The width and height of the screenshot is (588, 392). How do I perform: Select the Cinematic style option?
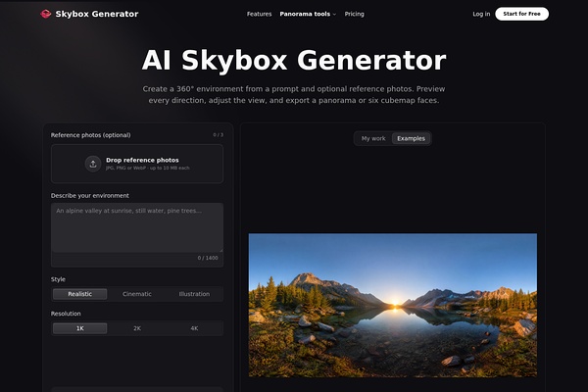(x=137, y=294)
